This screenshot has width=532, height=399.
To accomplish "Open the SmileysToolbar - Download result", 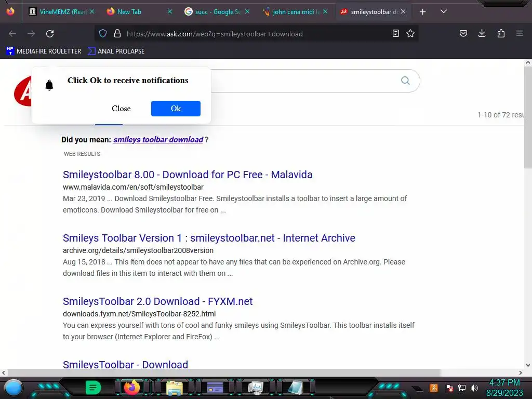I will tap(126, 364).
